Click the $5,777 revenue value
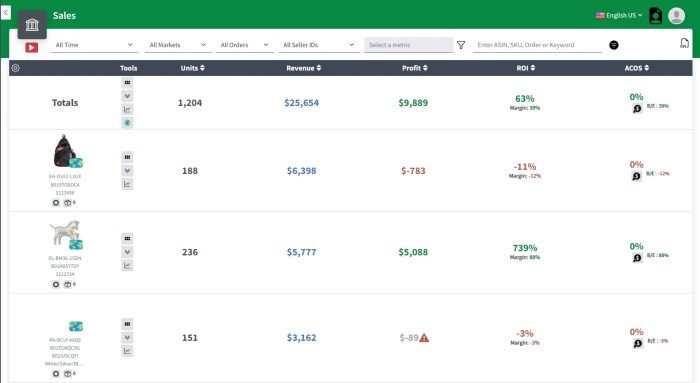Screen dimensions: 700x383 coord(301,252)
